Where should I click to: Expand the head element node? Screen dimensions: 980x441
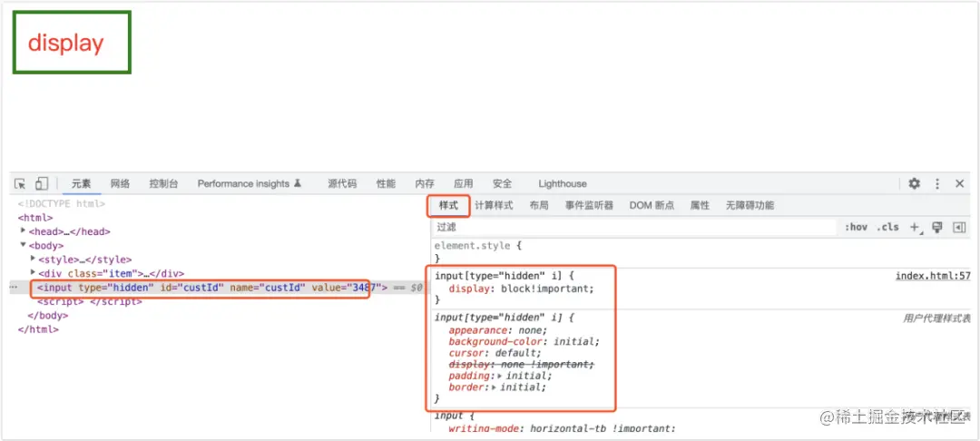23,231
